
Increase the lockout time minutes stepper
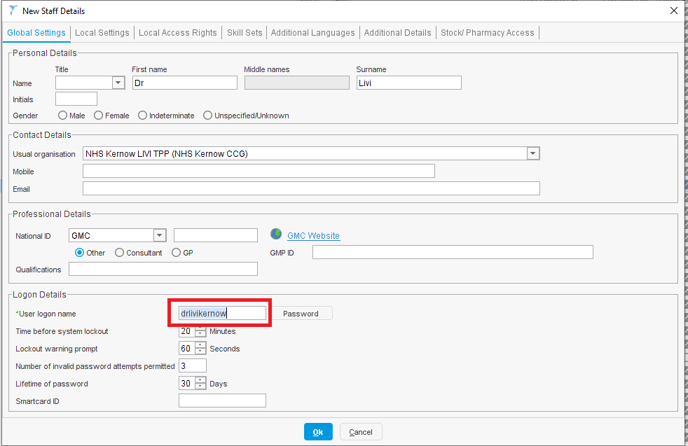pyautogui.click(x=200, y=328)
